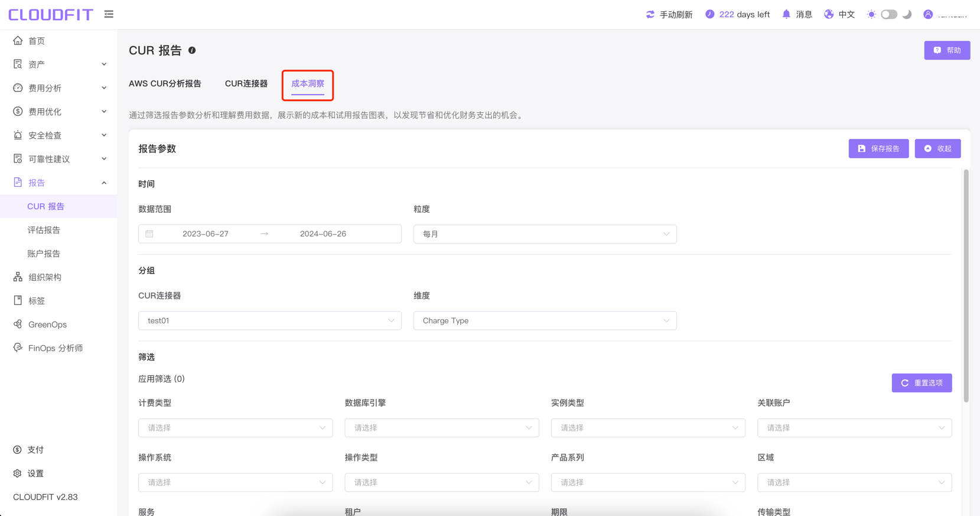Click the report parameters vertical scrollbar
The width and height of the screenshot is (980, 516).
pyautogui.click(x=966, y=285)
